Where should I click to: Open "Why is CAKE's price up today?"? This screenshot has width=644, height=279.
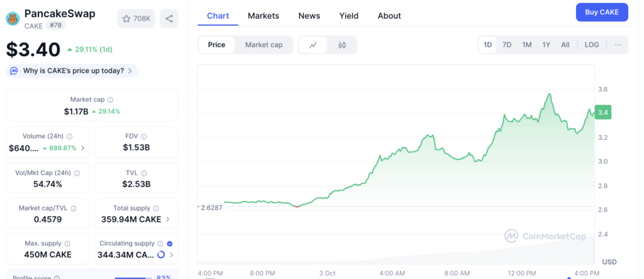[72, 71]
